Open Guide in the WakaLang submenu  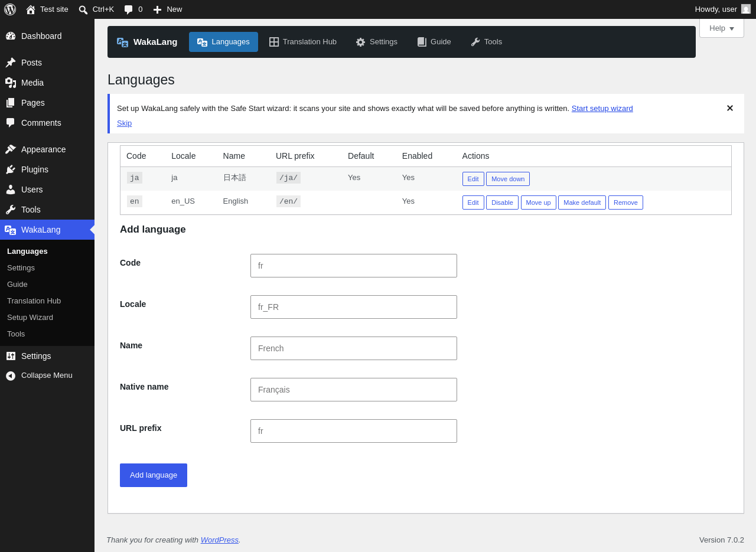click(17, 285)
